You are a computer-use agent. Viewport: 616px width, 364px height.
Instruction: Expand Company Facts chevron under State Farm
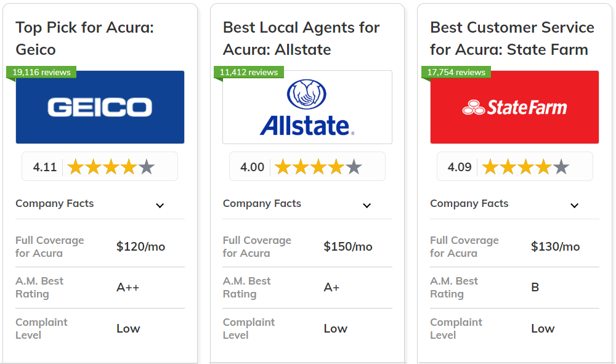click(574, 205)
